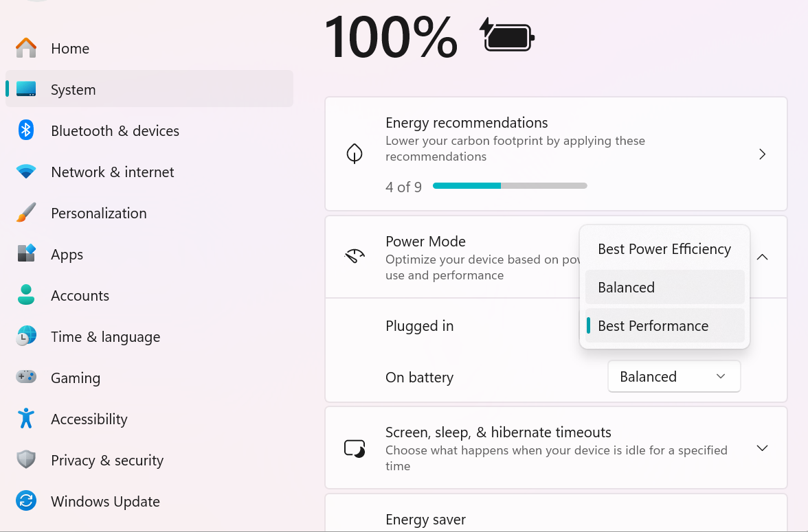Image resolution: width=808 pixels, height=532 pixels.
Task: Open Privacy & security settings
Action: (x=107, y=460)
